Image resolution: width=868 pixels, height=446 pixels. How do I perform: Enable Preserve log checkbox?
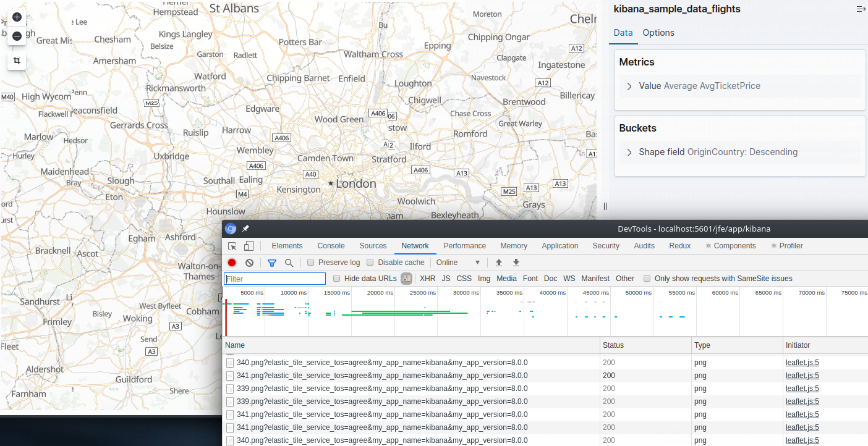click(311, 263)
